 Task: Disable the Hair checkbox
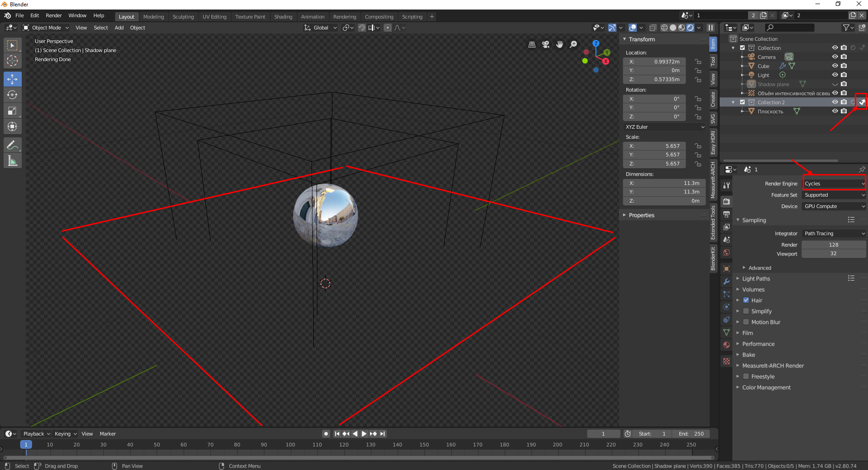[x=746, y=300]
